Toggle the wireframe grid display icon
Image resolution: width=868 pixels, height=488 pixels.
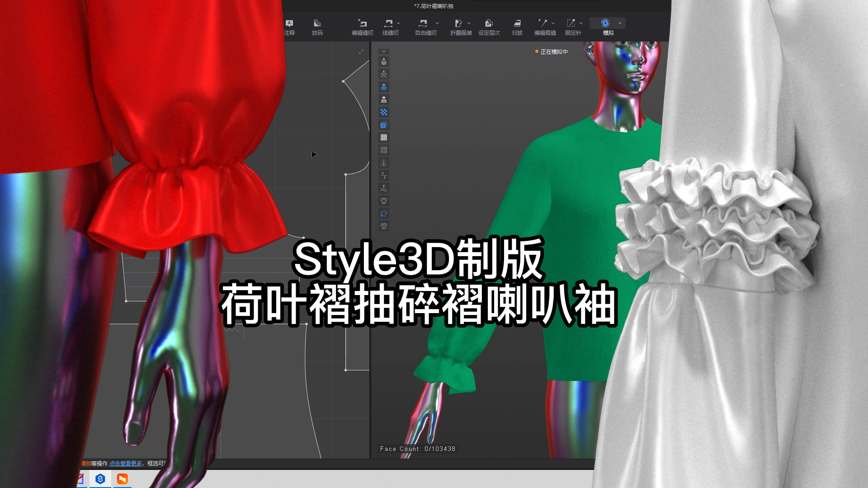point(384,150)
